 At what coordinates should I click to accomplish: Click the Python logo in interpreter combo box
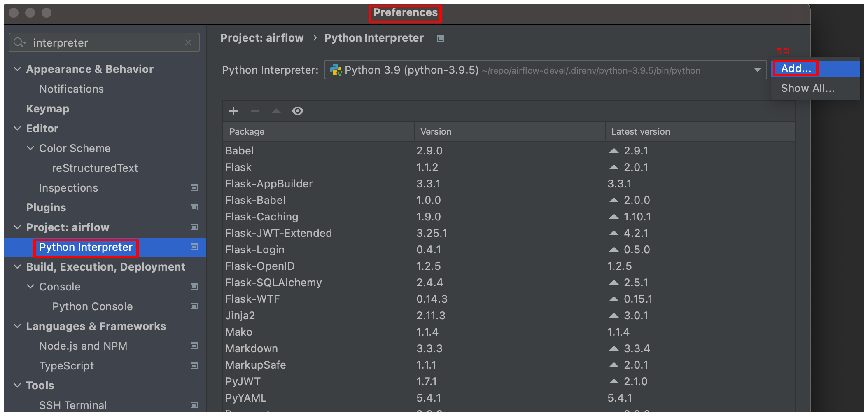(336, 70)
